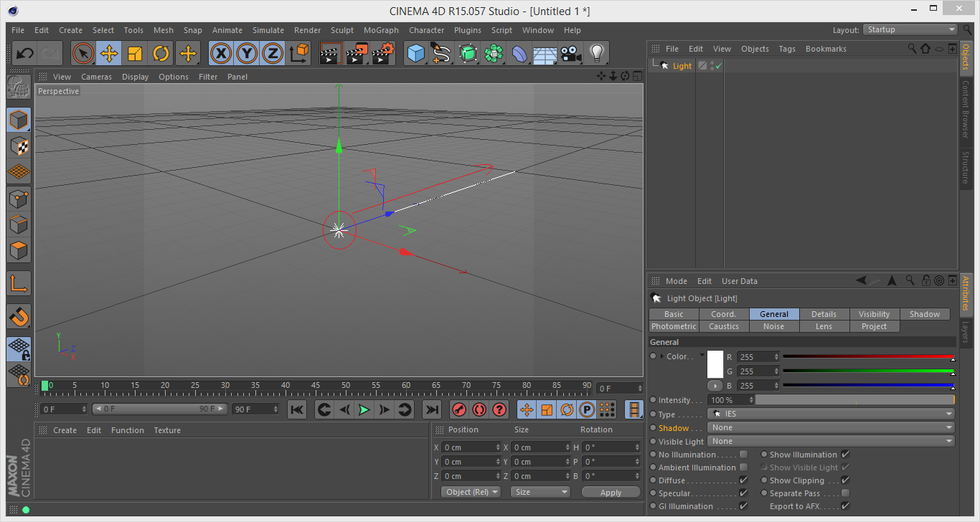The height and width of the screenshot is (522, 980).
Task: Open the light Type dropdown showing IES
Action: 831,414
